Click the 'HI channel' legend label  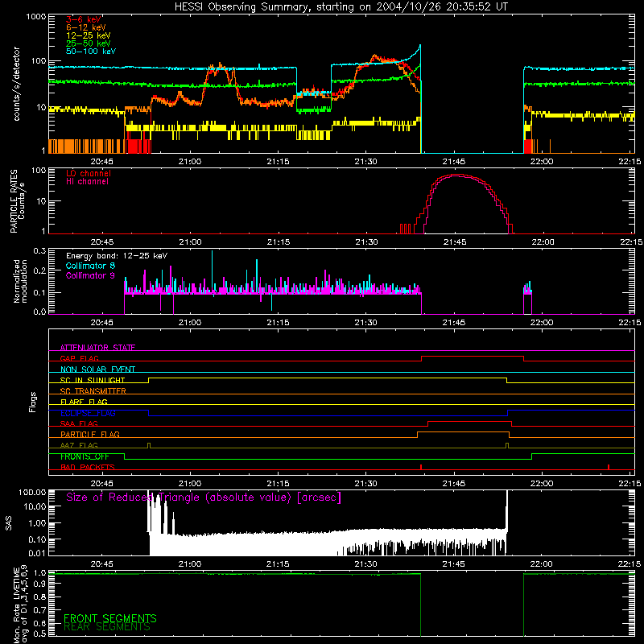point(87,182)
